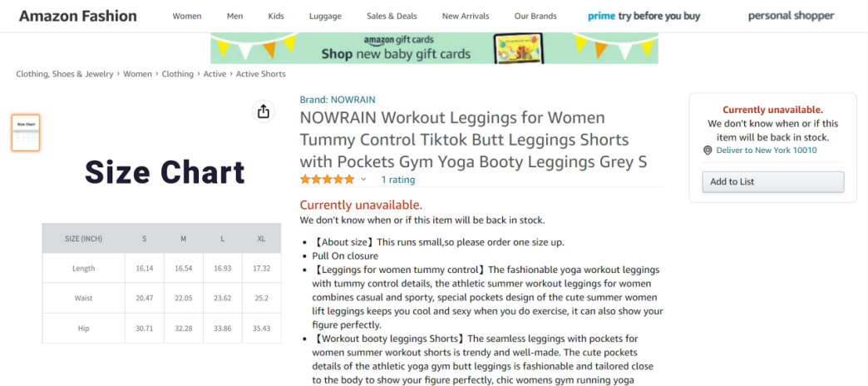Go to Active Shorts breadcrumb
The height and width of the screenshot is (386, 868).
pos(260,74)
